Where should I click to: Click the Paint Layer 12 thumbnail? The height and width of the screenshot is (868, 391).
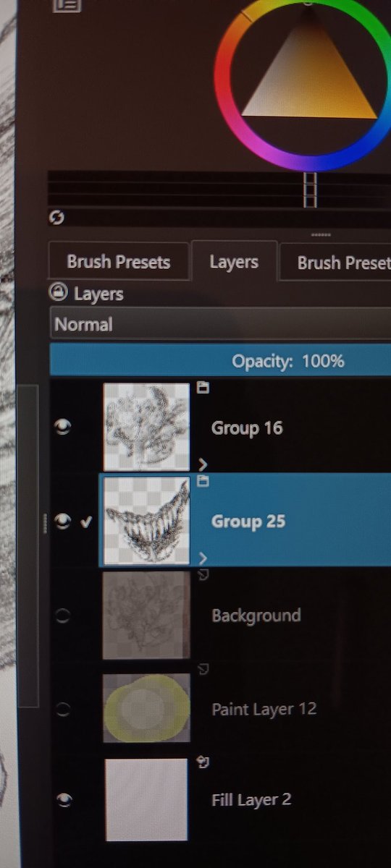[147, 710]
